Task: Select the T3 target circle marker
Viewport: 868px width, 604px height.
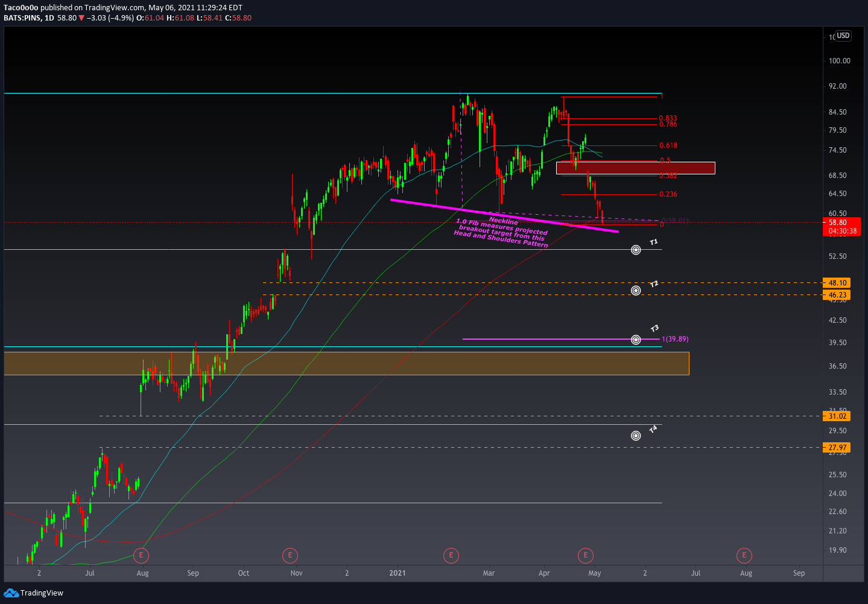Action: (636, 340)
